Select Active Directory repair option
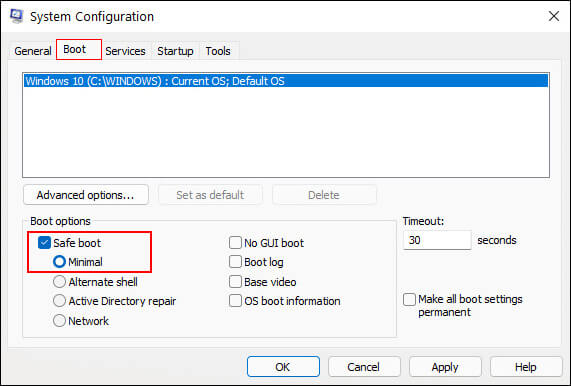The width and height of the screenshot is (571, 386). [59, 301]
